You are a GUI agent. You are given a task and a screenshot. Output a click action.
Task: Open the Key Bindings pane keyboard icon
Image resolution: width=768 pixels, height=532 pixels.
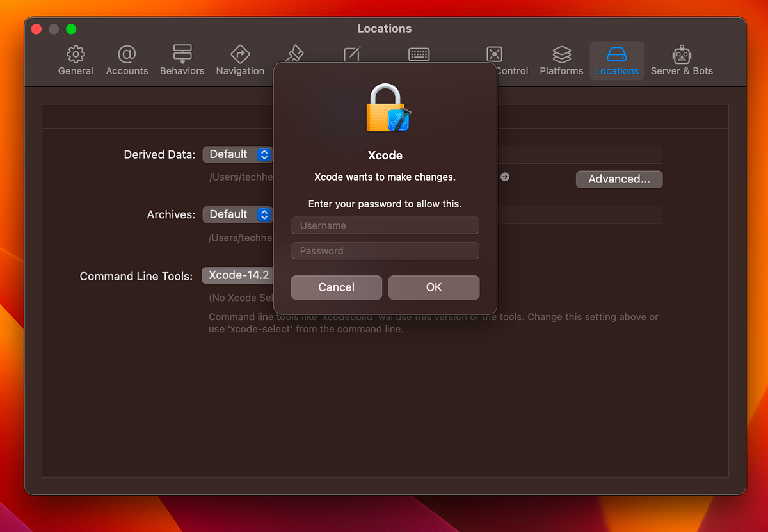pos(419,54)
